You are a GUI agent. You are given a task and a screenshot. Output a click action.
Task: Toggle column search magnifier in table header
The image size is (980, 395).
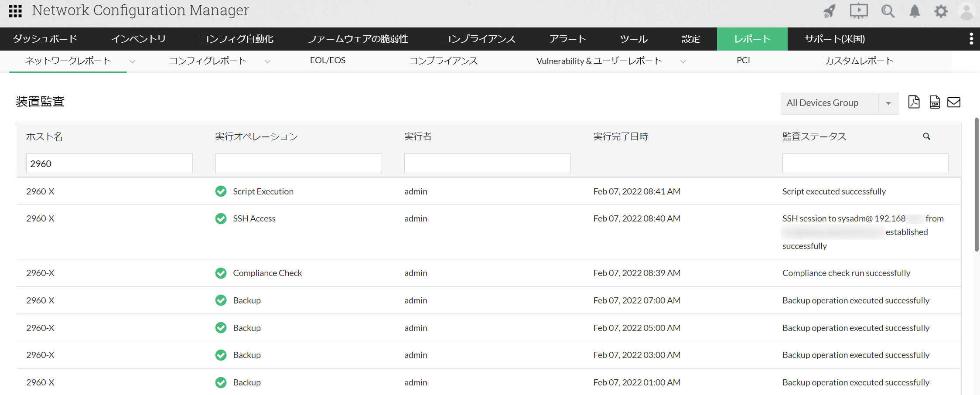tap(926, 136)
